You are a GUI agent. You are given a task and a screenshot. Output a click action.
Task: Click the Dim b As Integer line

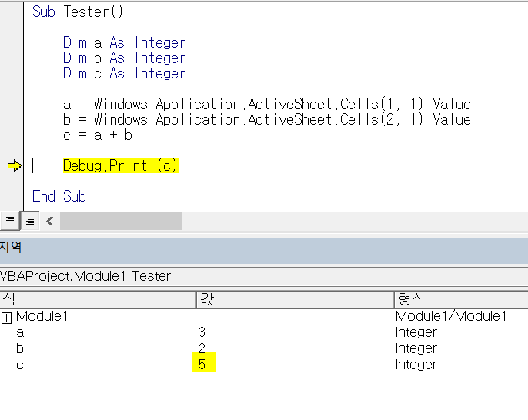click(x=124, y=58)
